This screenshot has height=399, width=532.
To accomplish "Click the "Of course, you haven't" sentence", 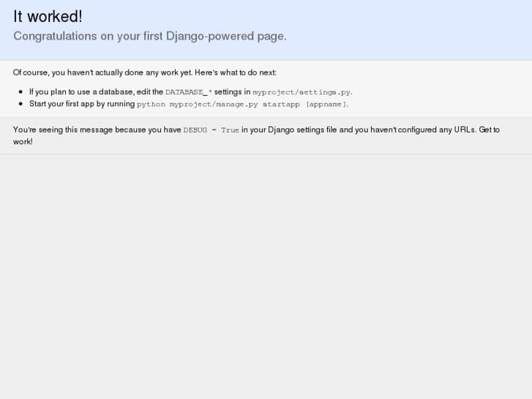I will (x=59, y=72).
